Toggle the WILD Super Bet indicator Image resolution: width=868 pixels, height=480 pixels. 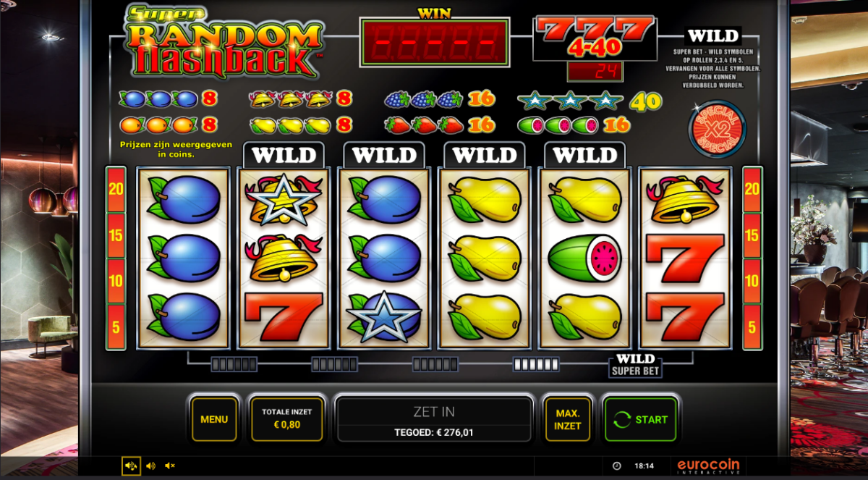635,365
